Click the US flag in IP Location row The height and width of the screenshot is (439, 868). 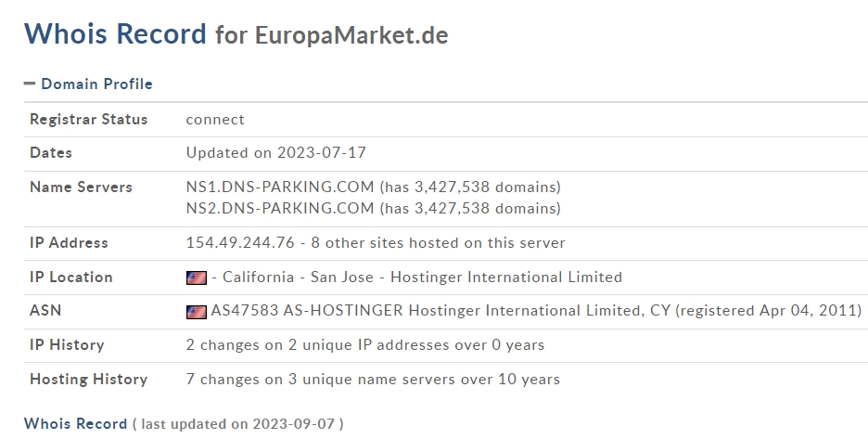[196, 278]
